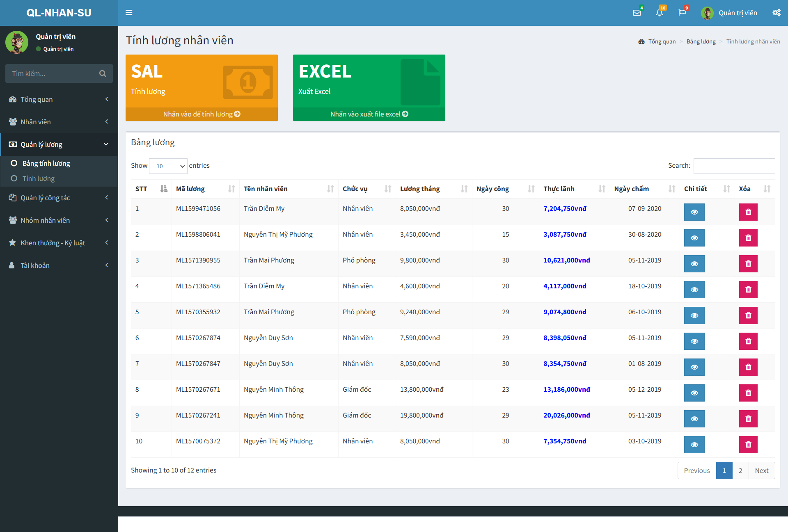
Task: Delete salary record ML1570075372
Action: [748, 444]
